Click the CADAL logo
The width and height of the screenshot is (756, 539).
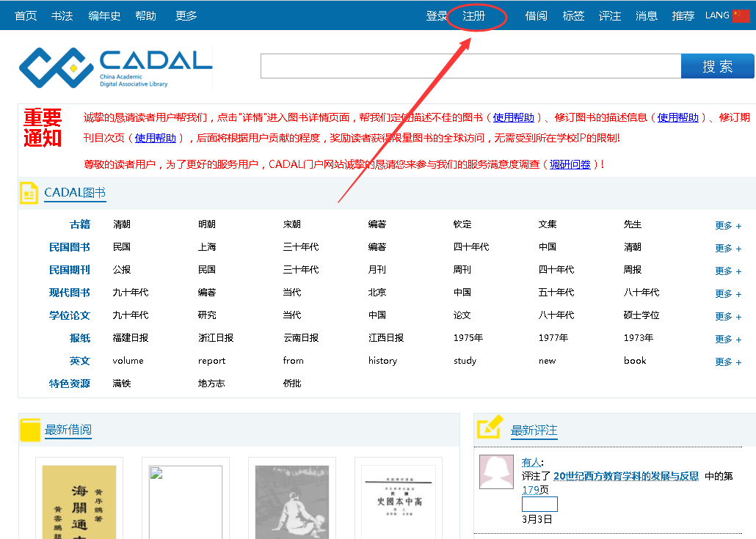click(116, 67)
